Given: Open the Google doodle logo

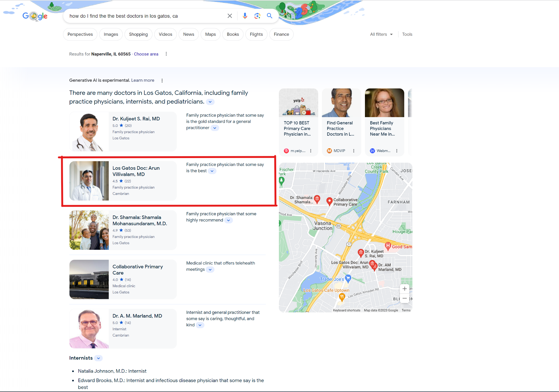Looking at the screenshot, I should [35, 16].
